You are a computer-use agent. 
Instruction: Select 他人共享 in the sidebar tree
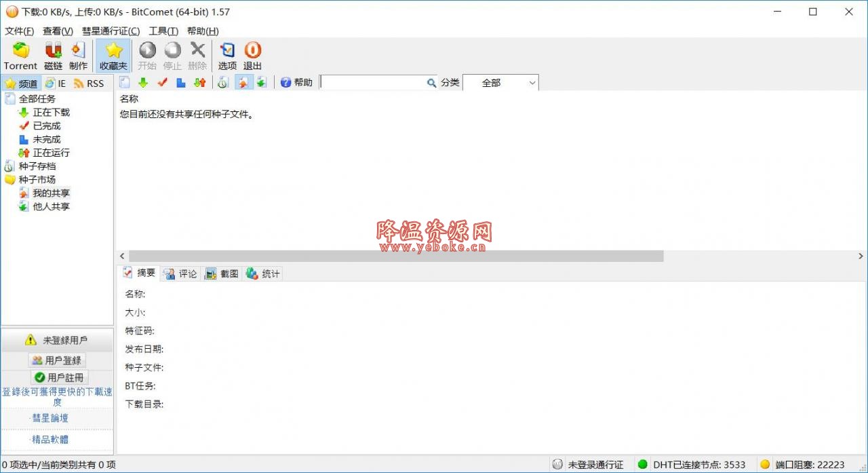click(52, 207)
